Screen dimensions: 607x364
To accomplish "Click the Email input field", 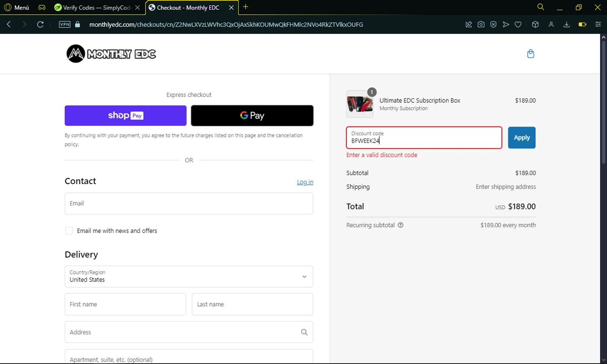I will point(189,203).
